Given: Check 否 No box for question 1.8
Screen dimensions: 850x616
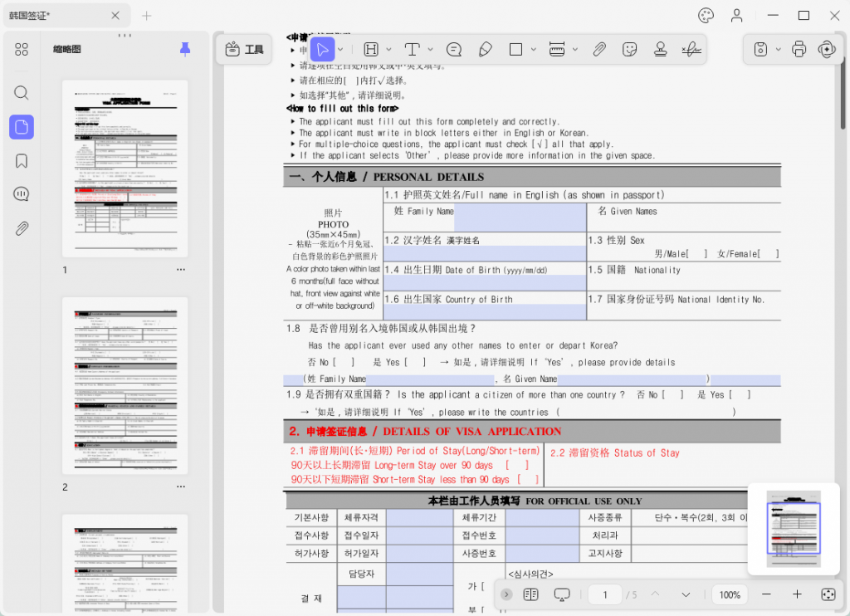Looking at the screenshot, I should click(344, 362).
